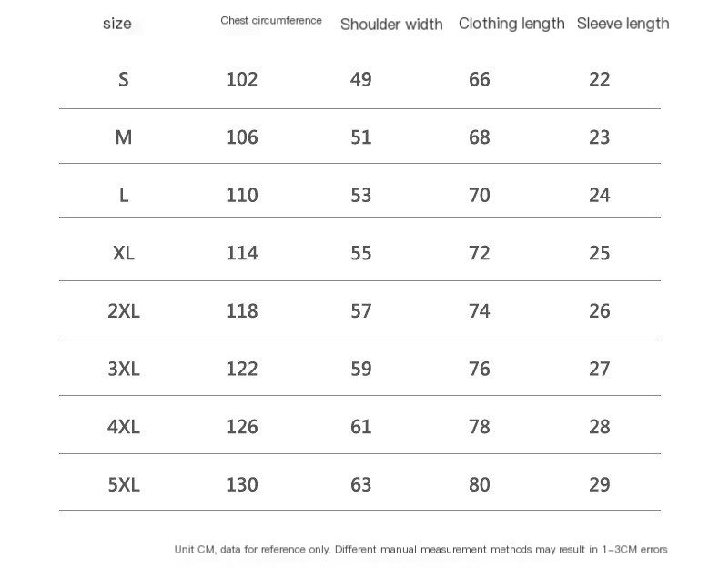Select chest value 130 for 5XL
719x588 pixels.
[x=242, y=484]
